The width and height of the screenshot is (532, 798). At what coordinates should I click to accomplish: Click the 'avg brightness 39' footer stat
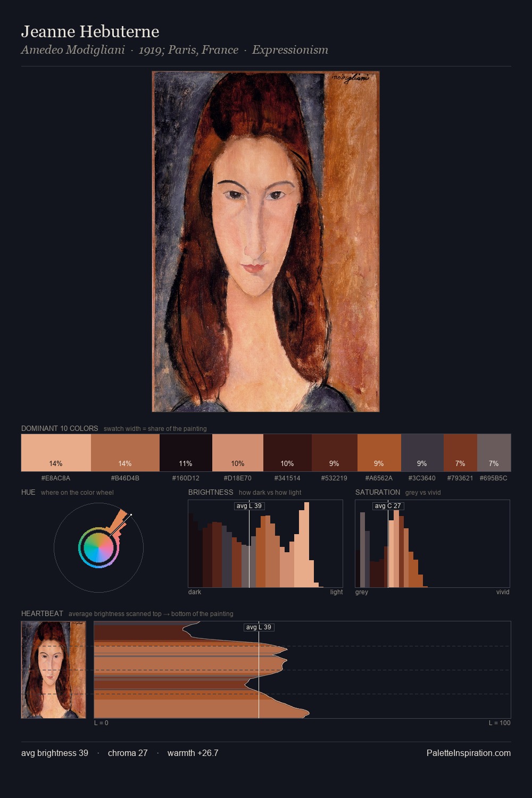coord(55,753)
